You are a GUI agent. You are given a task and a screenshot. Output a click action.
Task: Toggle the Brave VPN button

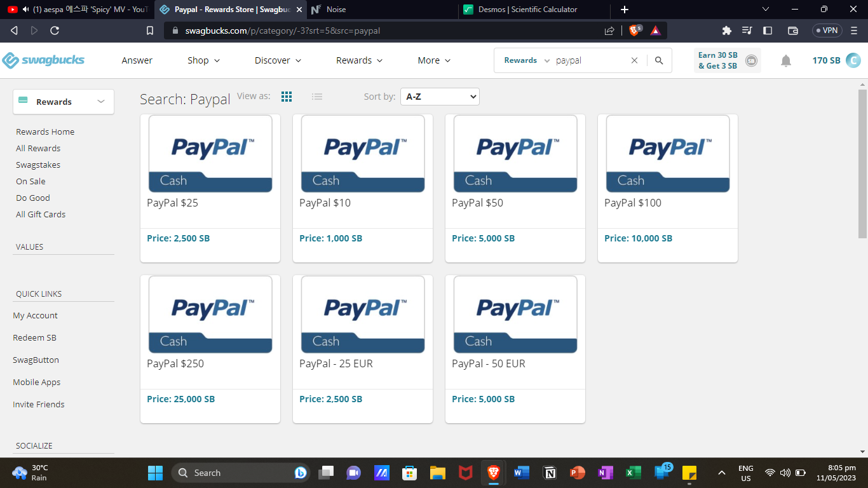pyautogui.click(x=827, y=30)
